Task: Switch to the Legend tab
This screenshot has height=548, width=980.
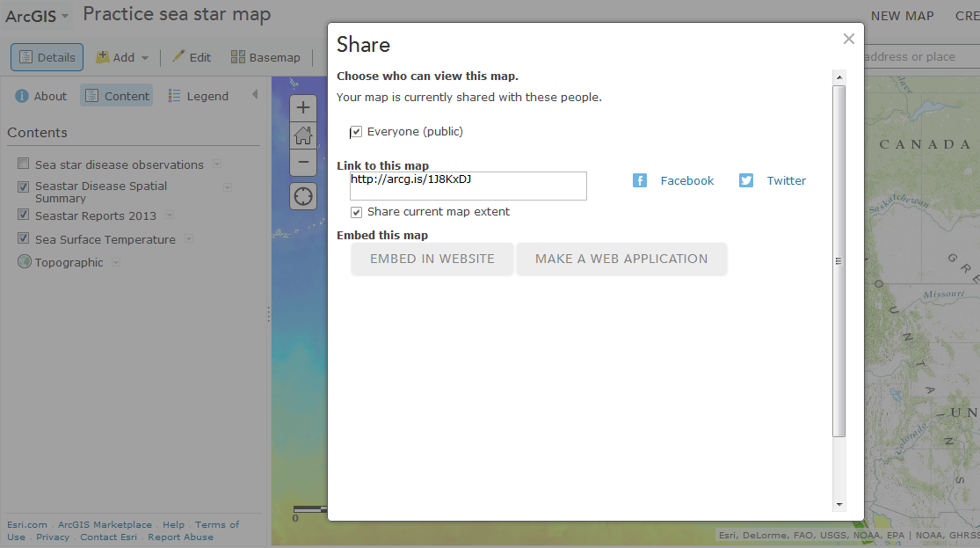Action: [x=199, y=95]
